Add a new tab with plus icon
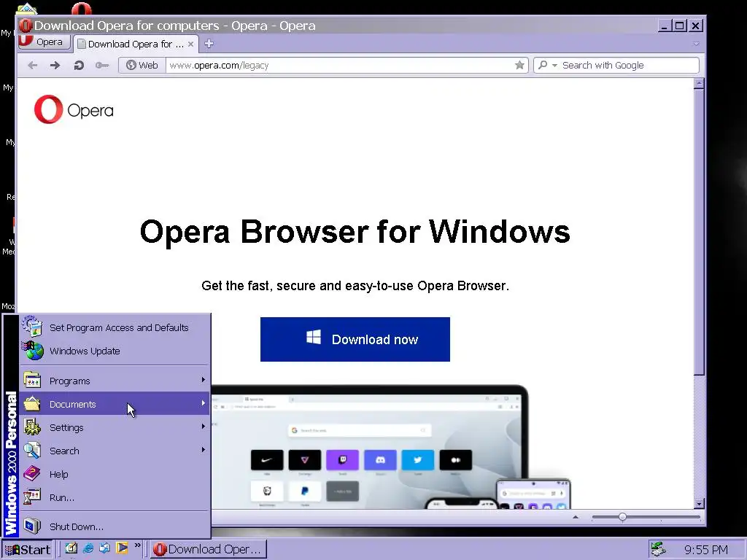This screenshot has width=747, height=560. (209, 44)
